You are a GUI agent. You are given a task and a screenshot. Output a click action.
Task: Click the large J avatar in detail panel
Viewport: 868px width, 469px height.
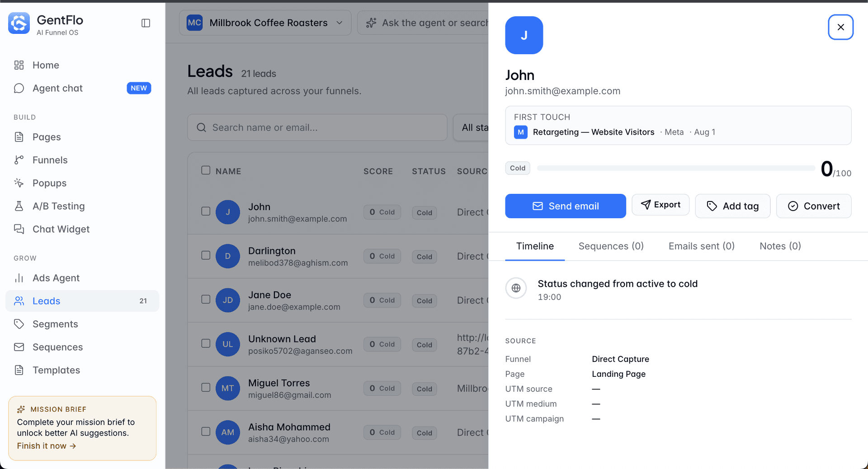[524, 35]
